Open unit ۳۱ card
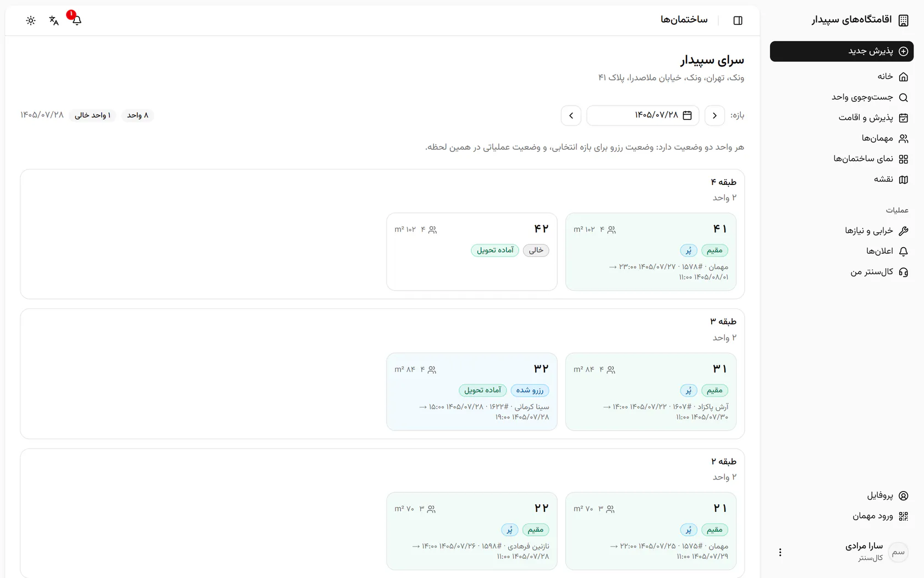 651,391
